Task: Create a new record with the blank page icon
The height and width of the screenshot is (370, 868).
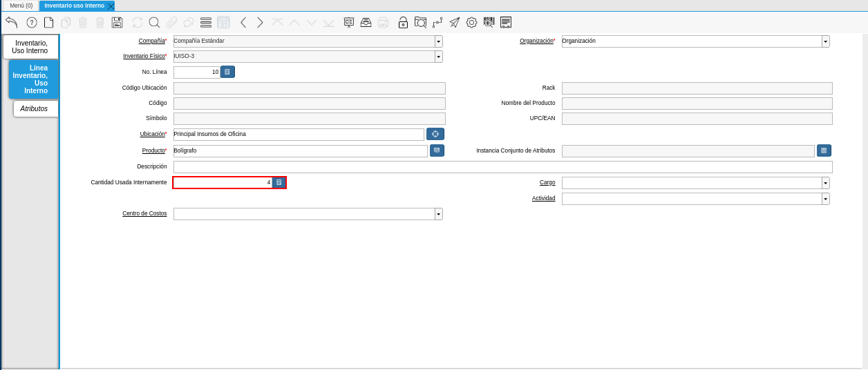Action: pyautogui.click(x=49, y=22)
